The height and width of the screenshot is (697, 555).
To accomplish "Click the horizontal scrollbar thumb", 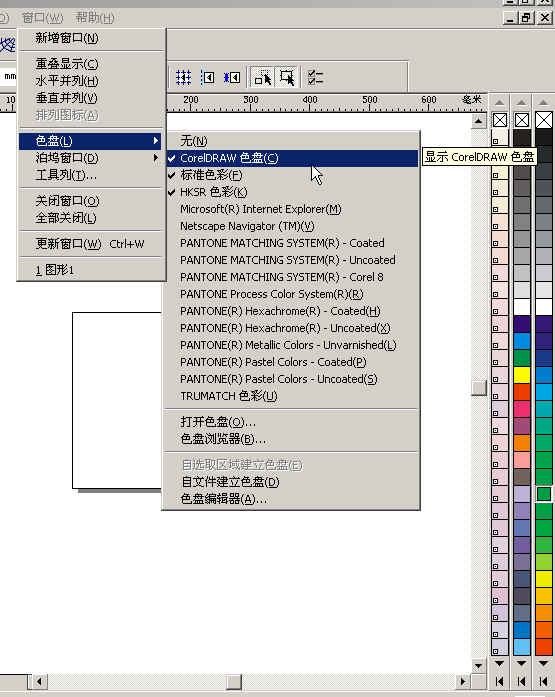I will [x=234, y=681].
